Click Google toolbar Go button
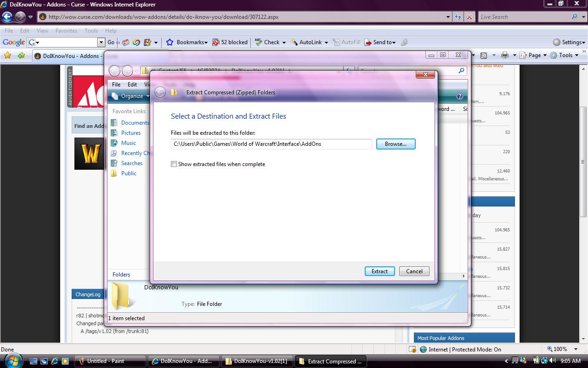Viewport: 588px width, 368px height. point(111,42)
